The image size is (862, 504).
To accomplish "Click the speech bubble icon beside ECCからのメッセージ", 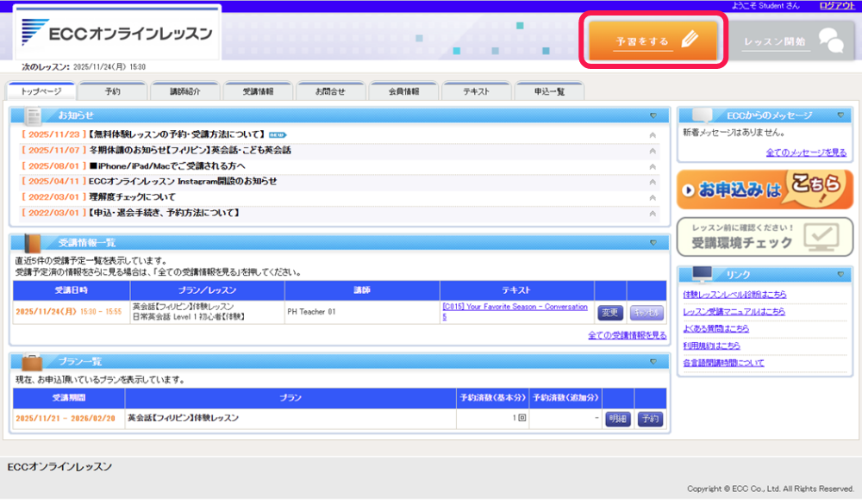I will point(702,115).
